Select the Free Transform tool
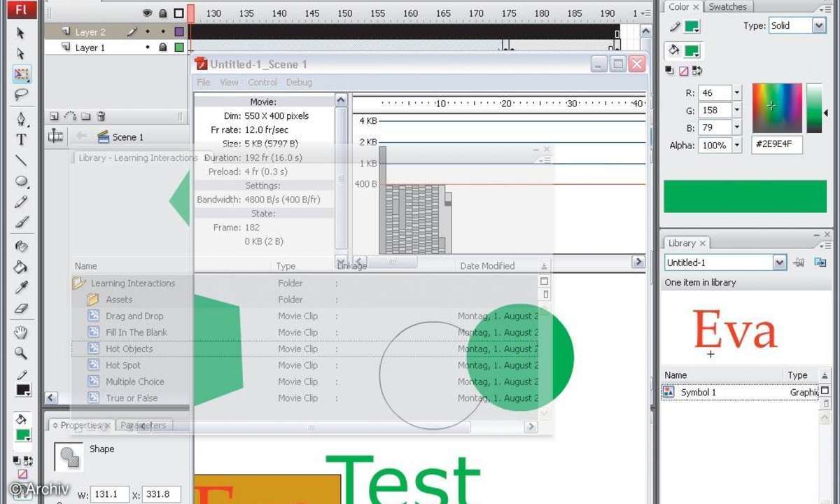The height and width of the screenshot is (504, 840). [21, 75]
